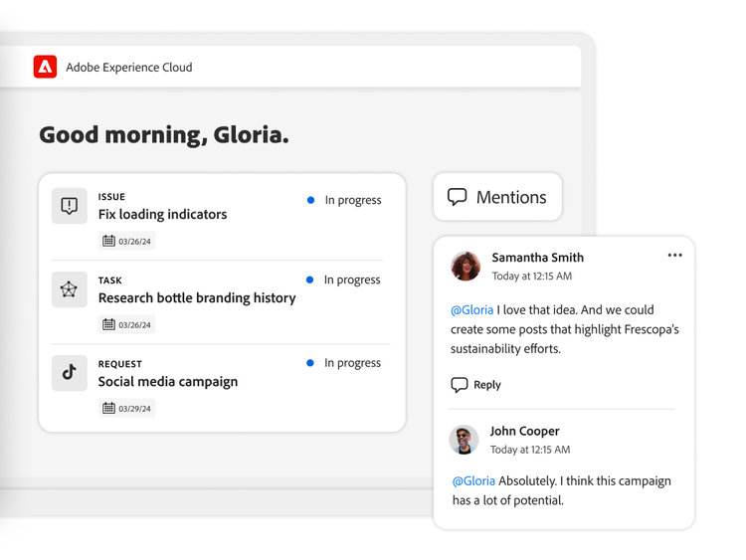
Task: Click calendar icon under Research bottle branding
Action: pyautogui.click(x=108, y=324)
